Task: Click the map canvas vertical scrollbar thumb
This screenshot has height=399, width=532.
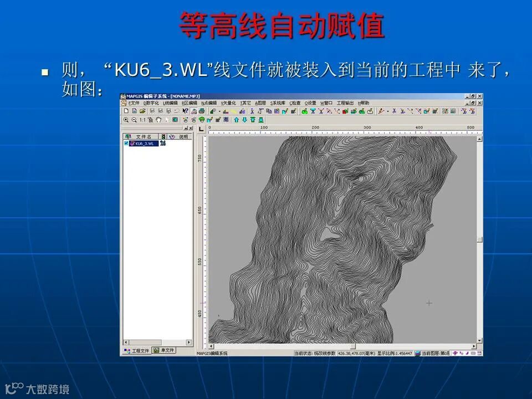Action: tap(480, 239)
